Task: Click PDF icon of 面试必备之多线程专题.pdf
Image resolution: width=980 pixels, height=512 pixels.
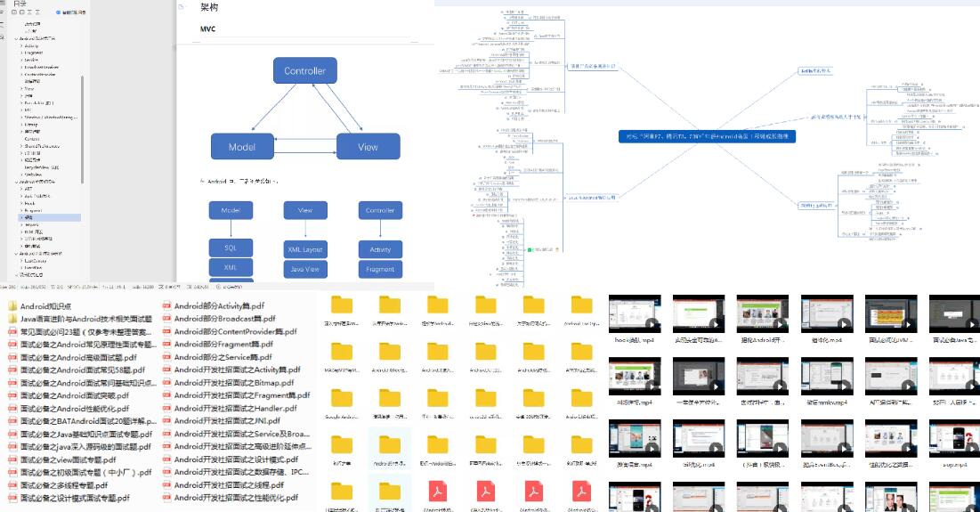Action: click(12, 485)
